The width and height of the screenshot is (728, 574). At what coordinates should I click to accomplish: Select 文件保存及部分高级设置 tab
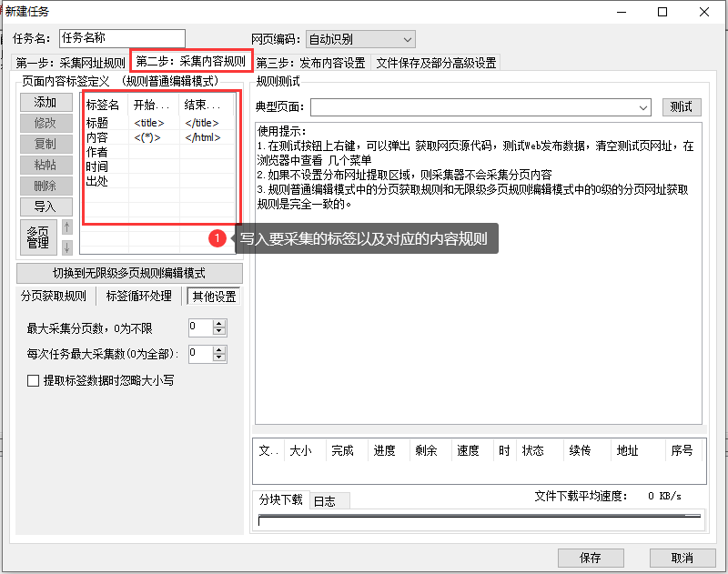(x=436, y=63)
